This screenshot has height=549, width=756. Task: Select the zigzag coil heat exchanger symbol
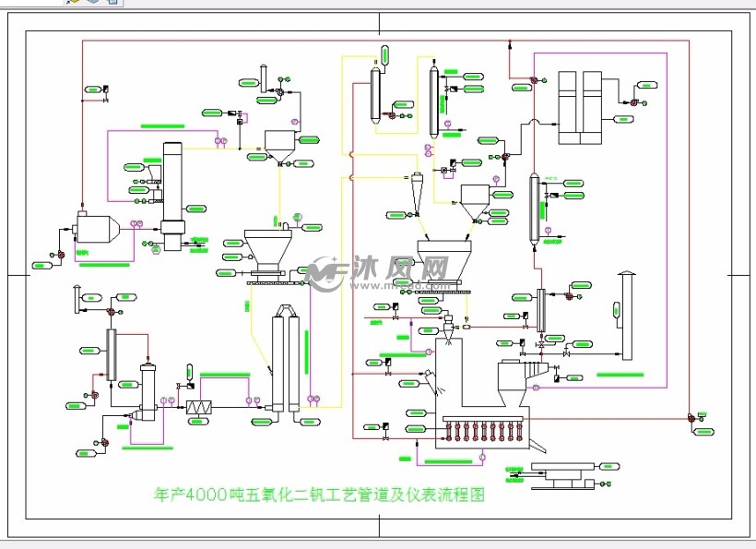[x=199, y=408]
